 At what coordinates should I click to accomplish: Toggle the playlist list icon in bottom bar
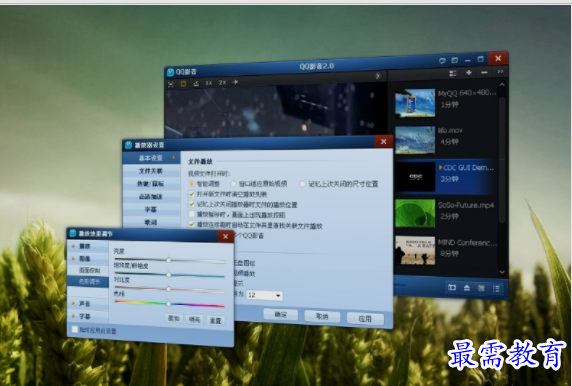tap(496, 289)
